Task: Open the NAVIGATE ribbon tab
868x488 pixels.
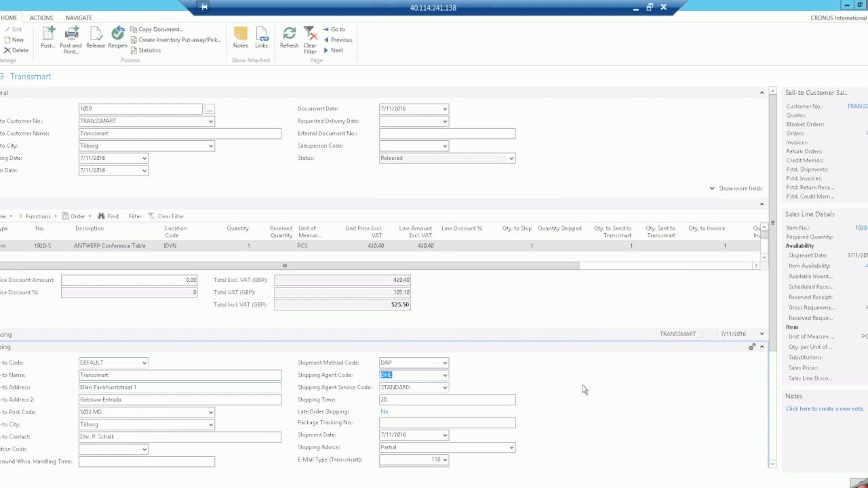Action: click(x=79, y=18)
